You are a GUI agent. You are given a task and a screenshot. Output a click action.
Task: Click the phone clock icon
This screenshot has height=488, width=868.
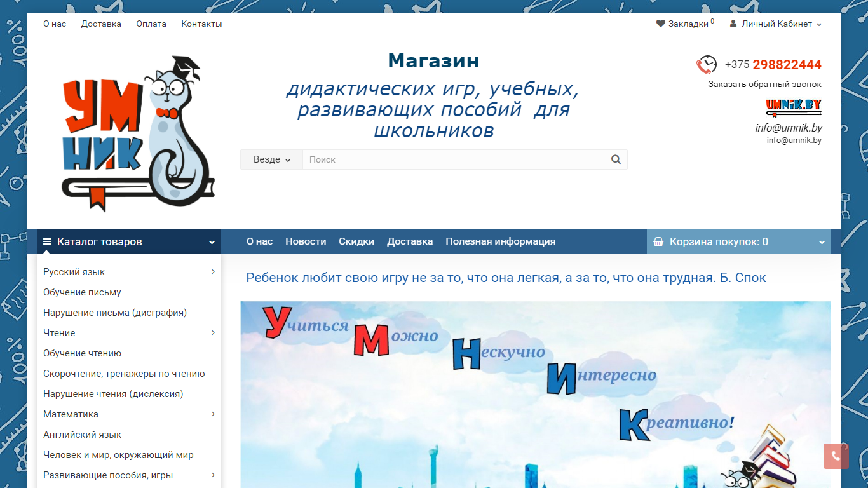(x=707, y=65)
